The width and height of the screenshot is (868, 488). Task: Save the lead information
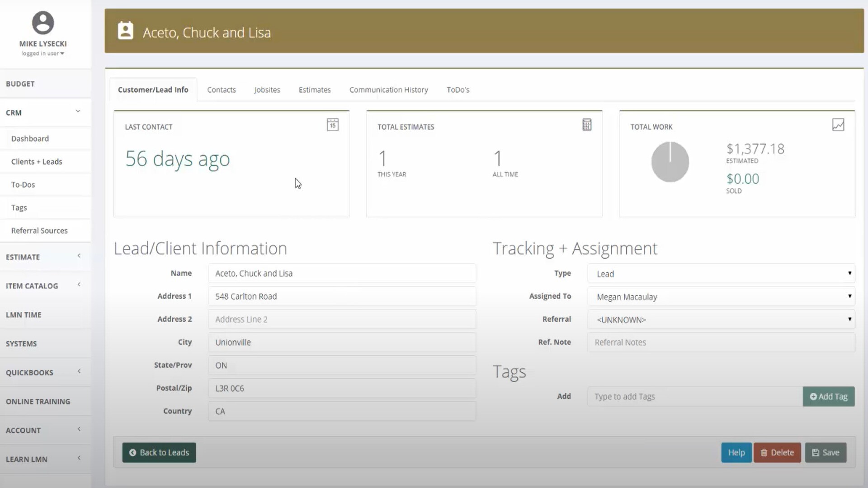click(826, 452)
